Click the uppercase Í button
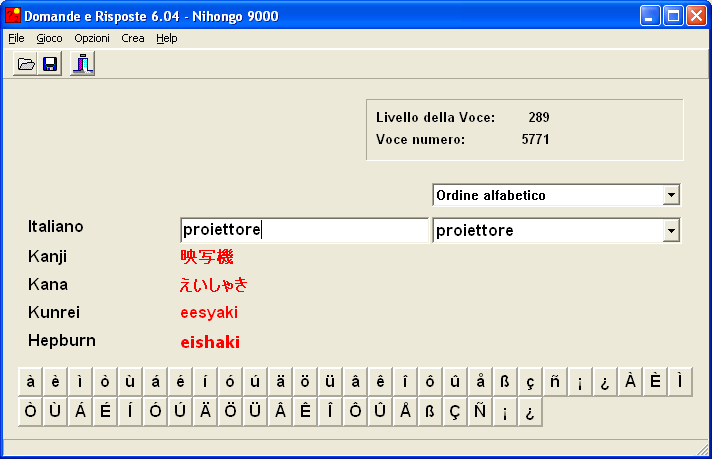 point(130,412)
